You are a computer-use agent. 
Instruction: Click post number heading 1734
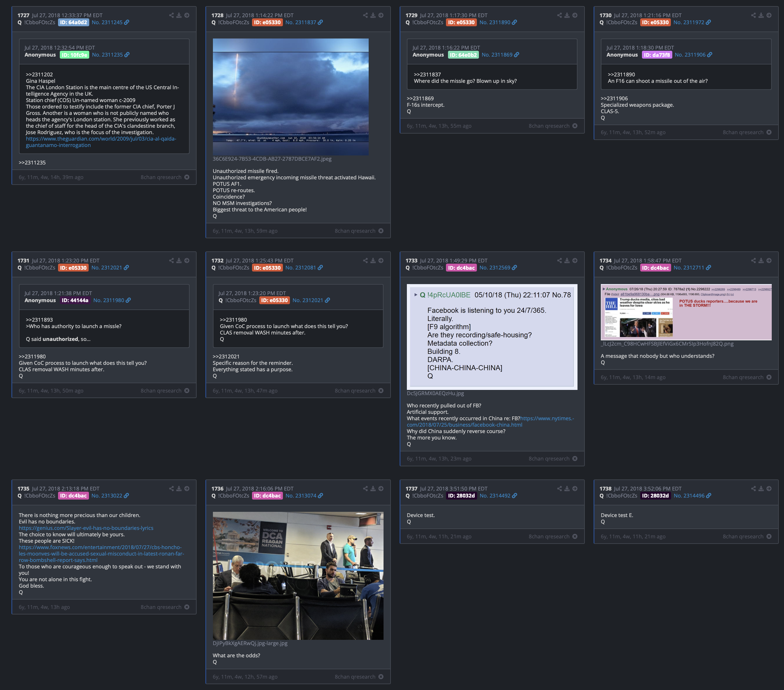605,260
